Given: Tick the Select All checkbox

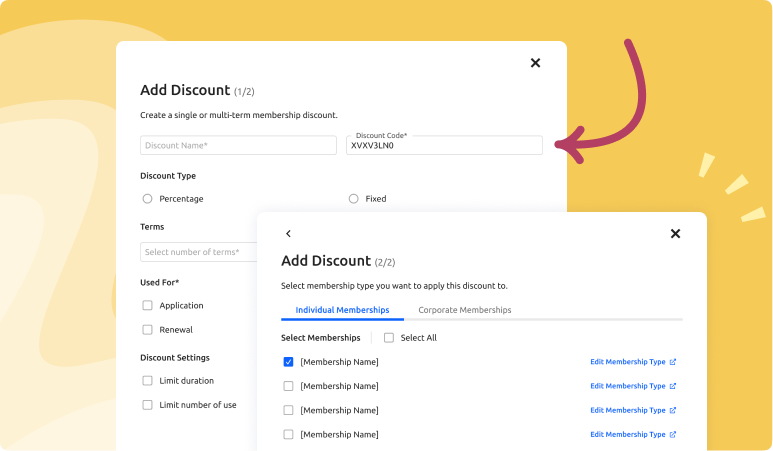Looking at the screenshot, I should (x=389, y=338).
